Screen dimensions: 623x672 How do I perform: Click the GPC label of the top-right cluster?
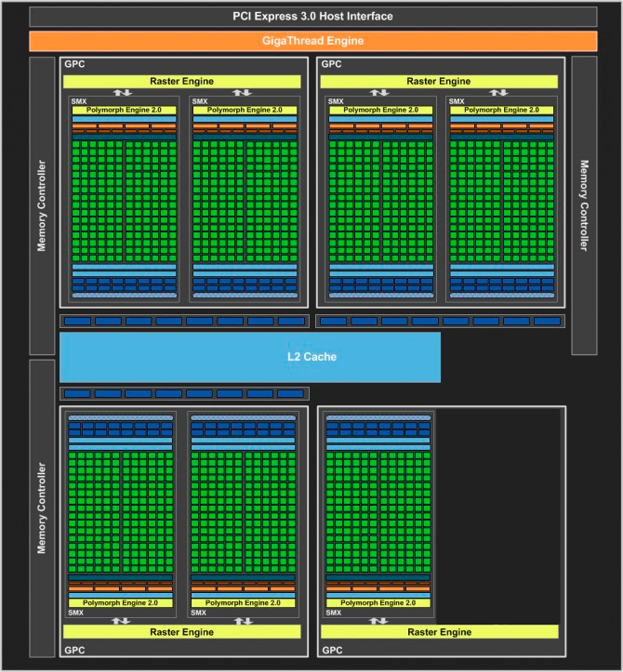tap(331, 64)
